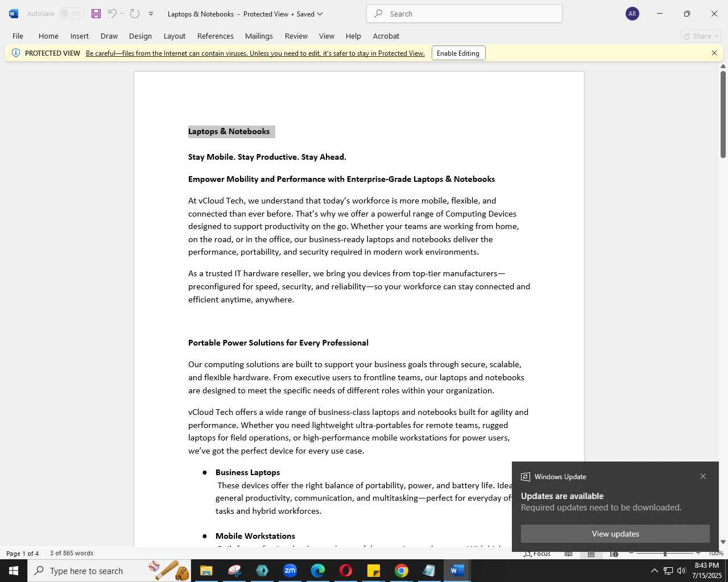Open the References tab
Viewport: 728px width, 582px height.
coord(216,36)
